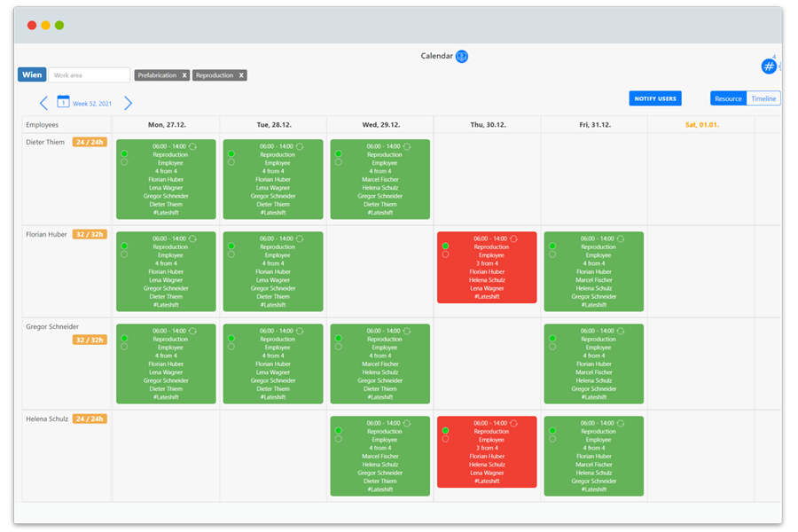The image size is (798, 532).
Task: Remove the Prefabrication filter via its X icon
Action: (184, 74)
